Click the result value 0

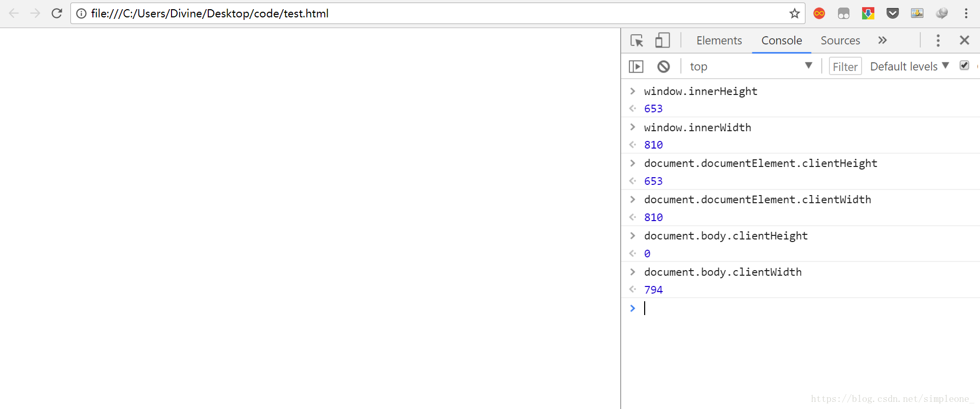647,254
